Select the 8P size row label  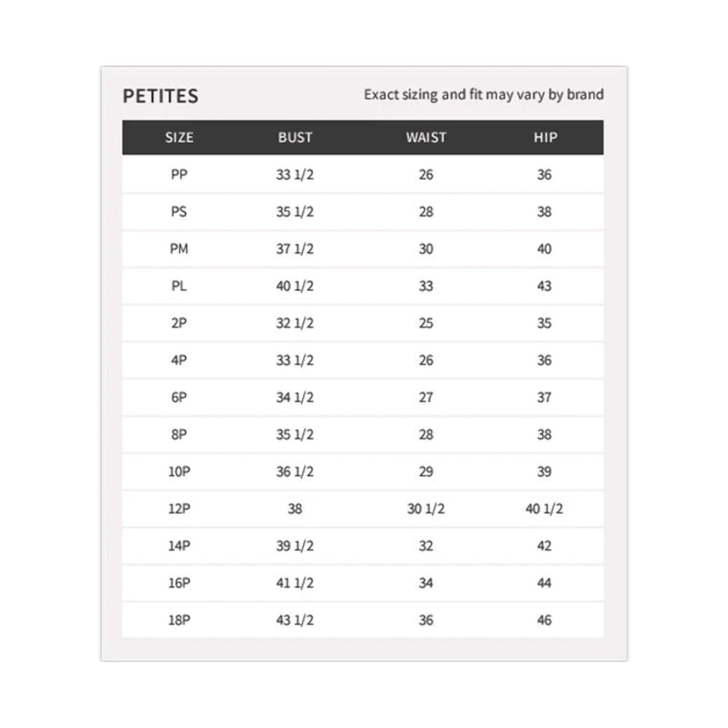(179, 434)
